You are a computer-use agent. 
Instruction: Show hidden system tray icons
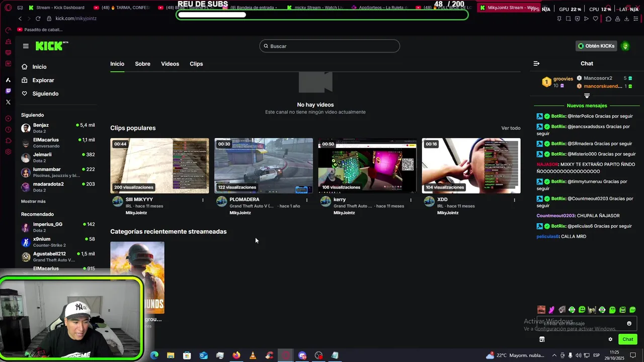click(x=555, y=355)
